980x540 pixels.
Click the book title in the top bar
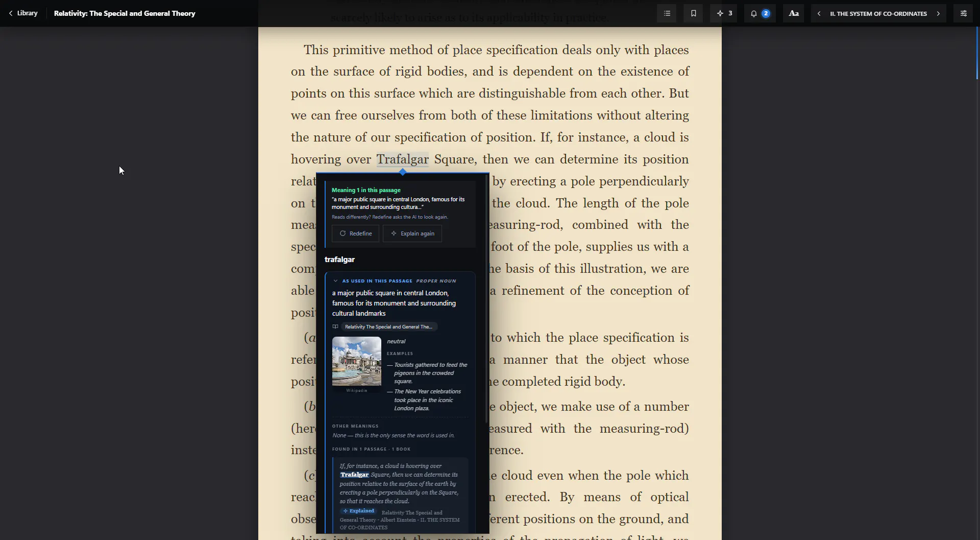125,13
